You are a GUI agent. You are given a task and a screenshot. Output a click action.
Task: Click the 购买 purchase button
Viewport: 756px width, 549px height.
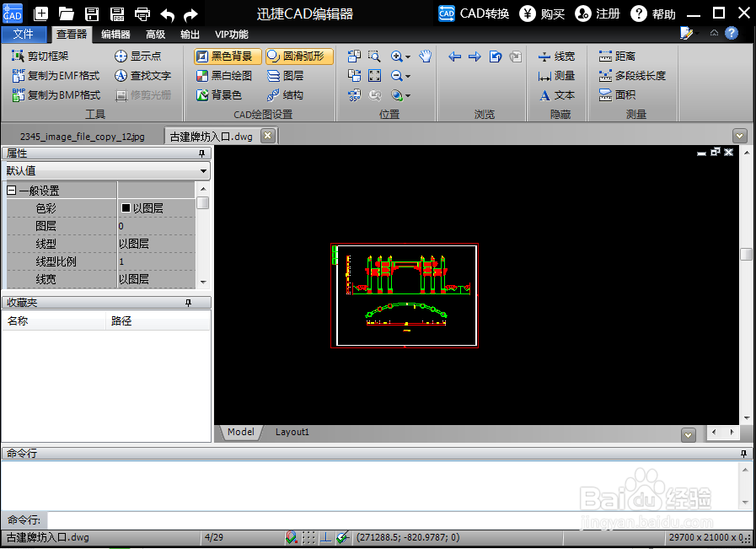542,13
